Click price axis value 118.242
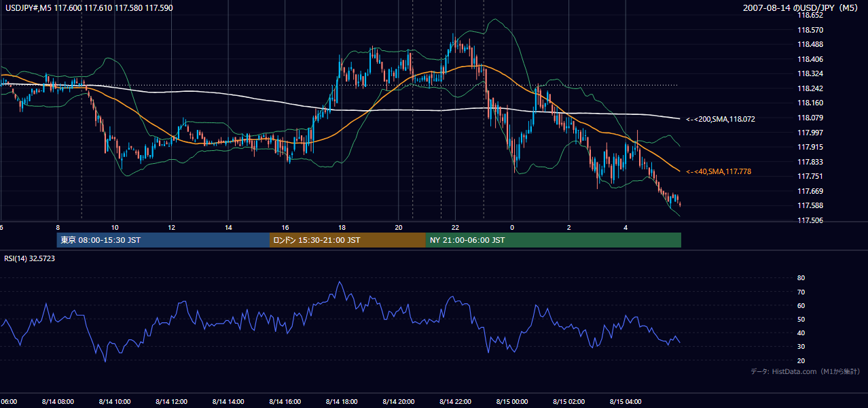Viewport: 868px width, 408px height. click(810, 88)
